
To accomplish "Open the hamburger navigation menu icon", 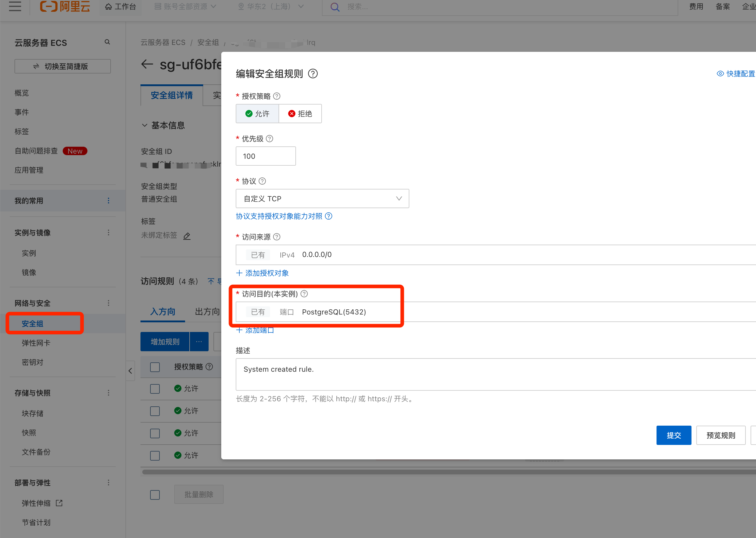I will coord(15,6).
